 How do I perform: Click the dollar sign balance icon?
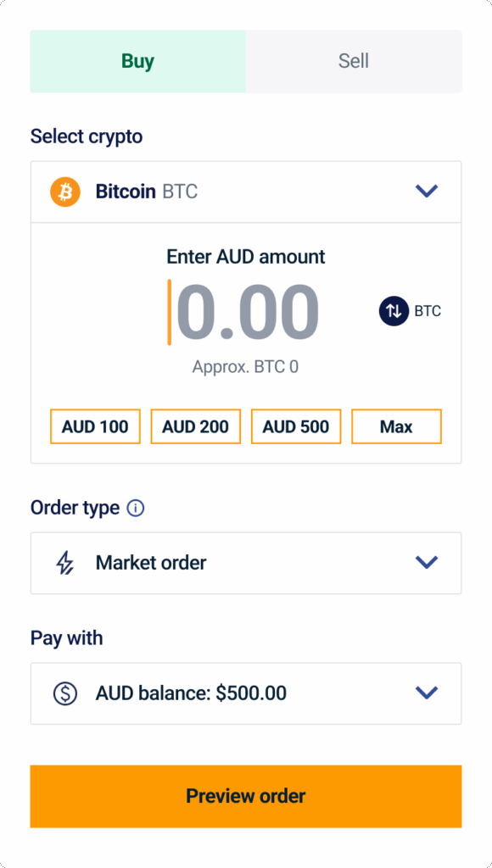(x=65, y=693)
